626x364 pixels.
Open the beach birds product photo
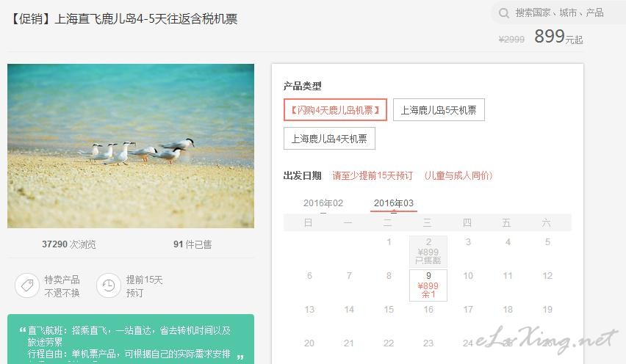click(131, 146)
